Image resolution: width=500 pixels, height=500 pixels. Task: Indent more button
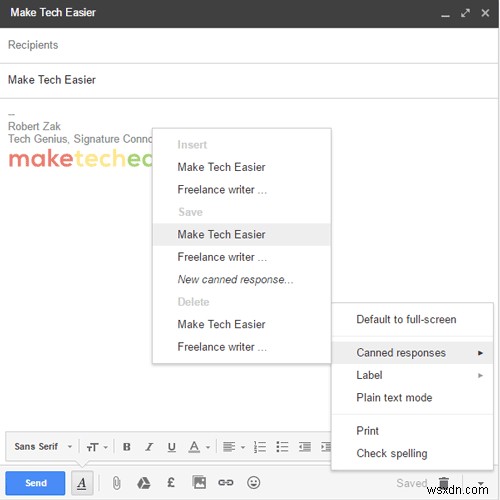(x=326, y=447)
